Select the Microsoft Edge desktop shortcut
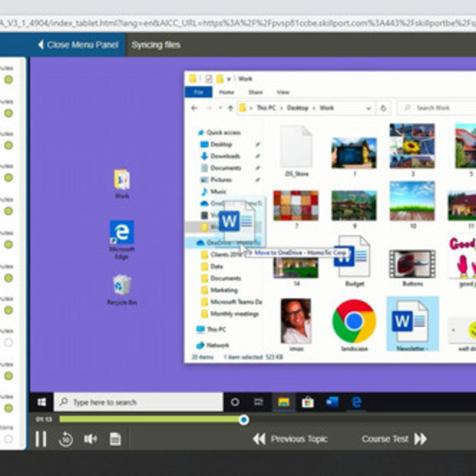 pos(122,240)
